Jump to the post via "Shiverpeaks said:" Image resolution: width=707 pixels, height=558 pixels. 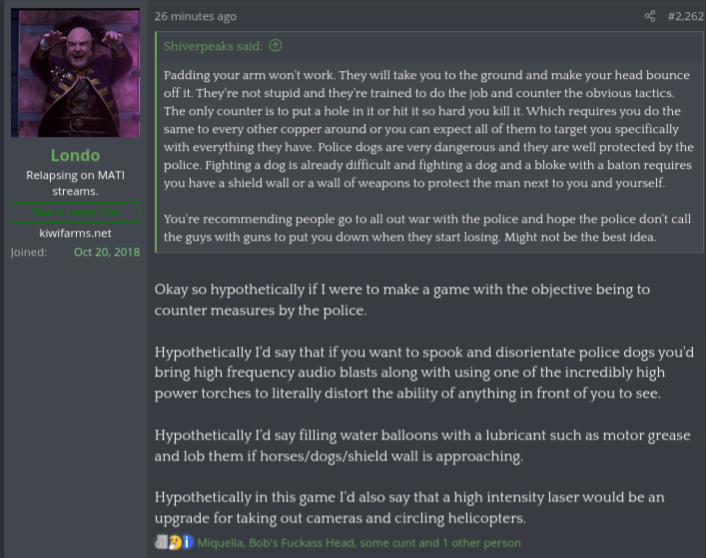214,45
